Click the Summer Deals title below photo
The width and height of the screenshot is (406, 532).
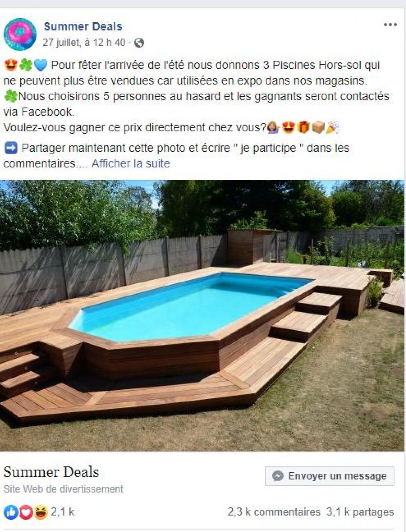coord(51,472)
